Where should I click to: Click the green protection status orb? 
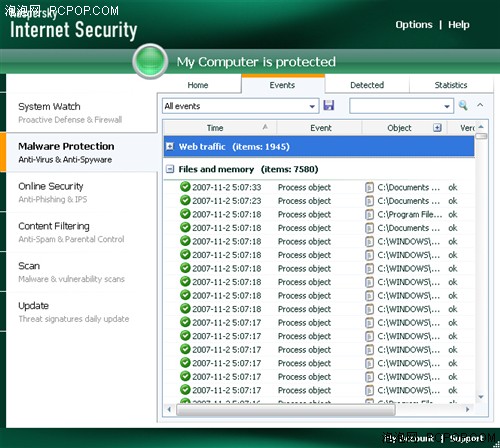(x=150, y=61)
